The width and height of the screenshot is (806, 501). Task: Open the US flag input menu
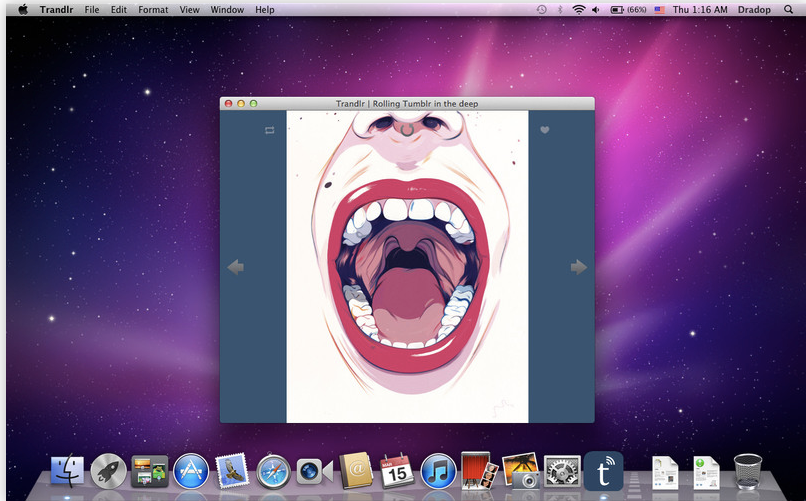click(x=660, y=9)
